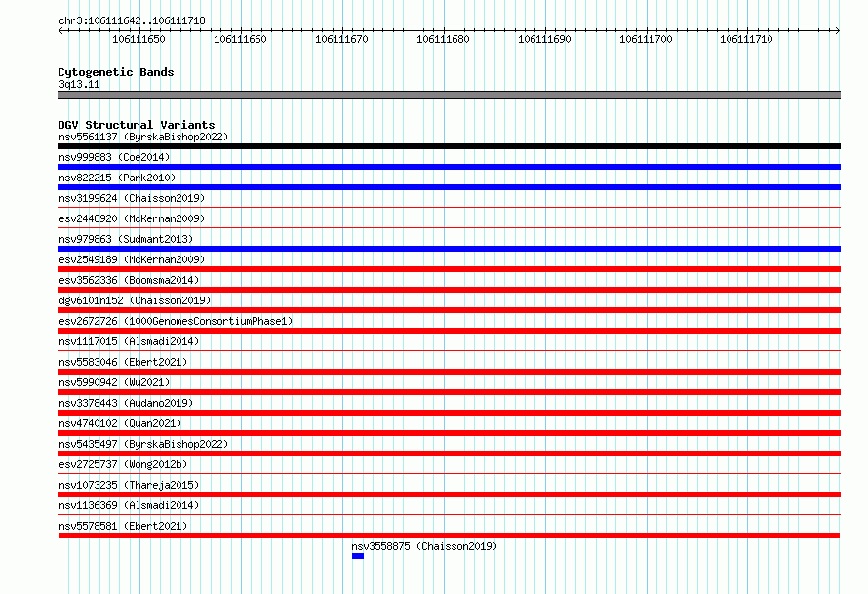868x594 pixels.
Task: Select the red esv3562336 variant bar
Action: [x=449, y=290]
